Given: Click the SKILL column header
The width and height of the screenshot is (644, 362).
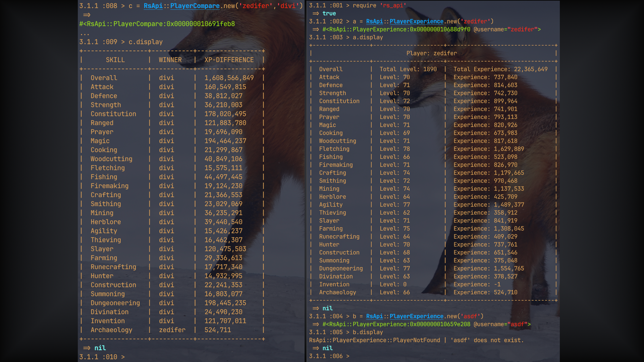Looking at the screenshot, I should tap(115, 60).
